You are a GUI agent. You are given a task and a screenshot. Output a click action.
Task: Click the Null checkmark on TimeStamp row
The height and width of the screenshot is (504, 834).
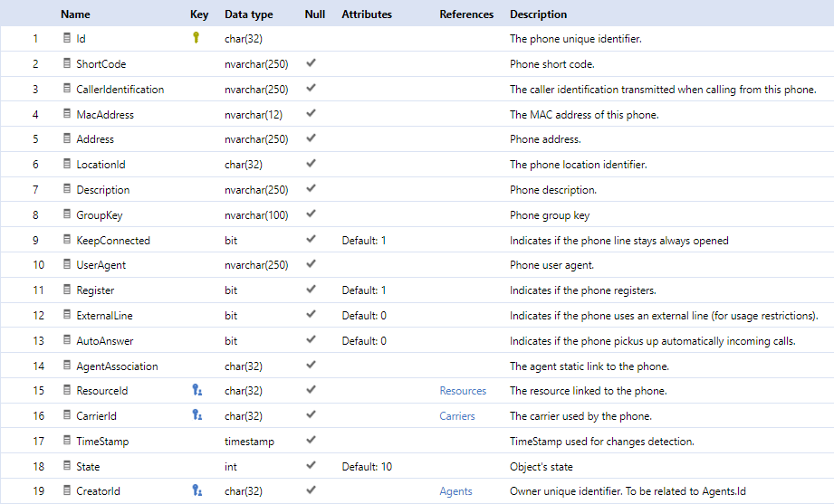pyautogui.click(x=312, y=440)
